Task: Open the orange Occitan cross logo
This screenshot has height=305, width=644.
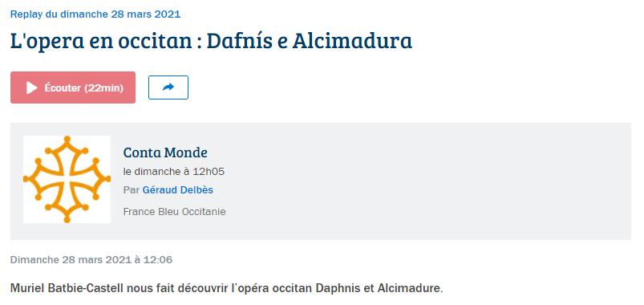Action: (67, 179)
